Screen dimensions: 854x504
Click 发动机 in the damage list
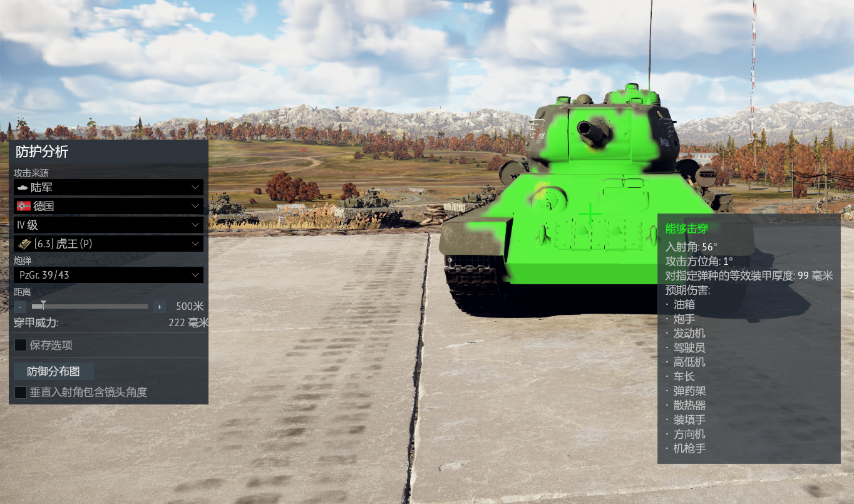click(689, 334)
